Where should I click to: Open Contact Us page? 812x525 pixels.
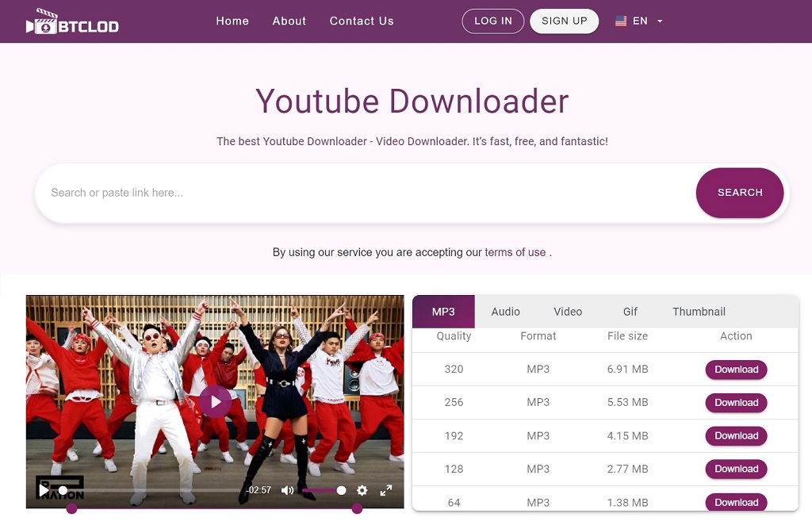click(x=362, y=21)
